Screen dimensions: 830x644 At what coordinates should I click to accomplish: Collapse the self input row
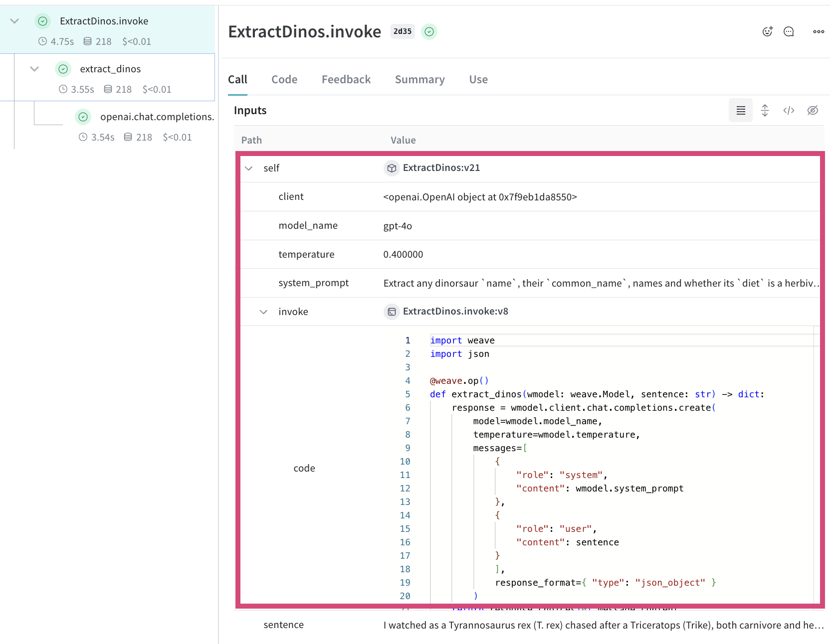click(248, 168)
